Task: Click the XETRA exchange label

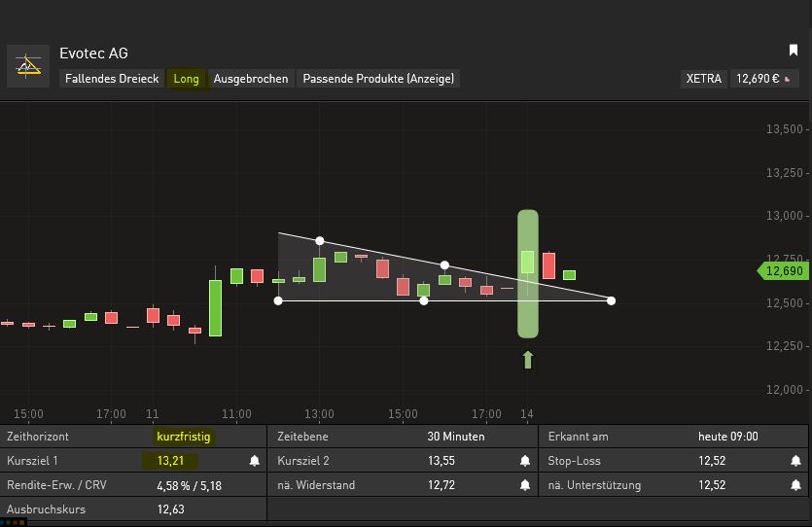Action: (704, 79)
